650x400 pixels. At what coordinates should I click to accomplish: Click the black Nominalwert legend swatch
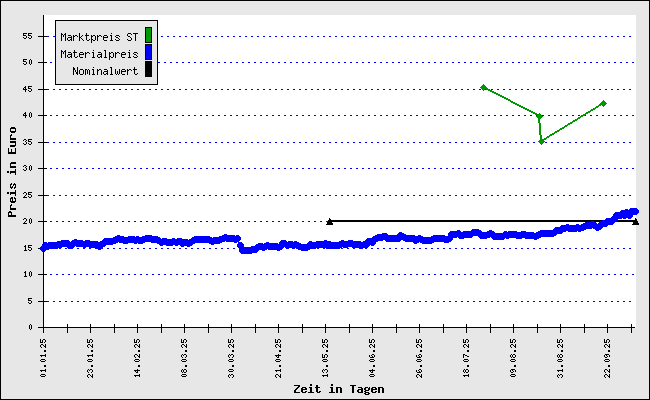point(148,69)
